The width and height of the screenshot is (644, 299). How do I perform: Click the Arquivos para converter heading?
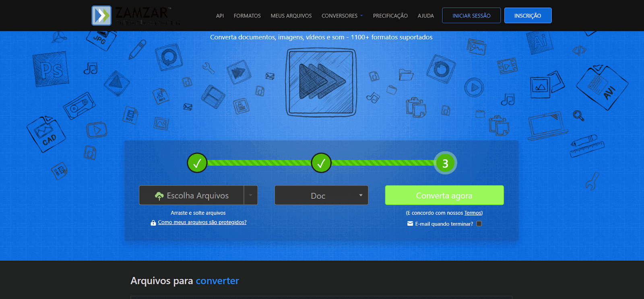(x=185, y=281)
